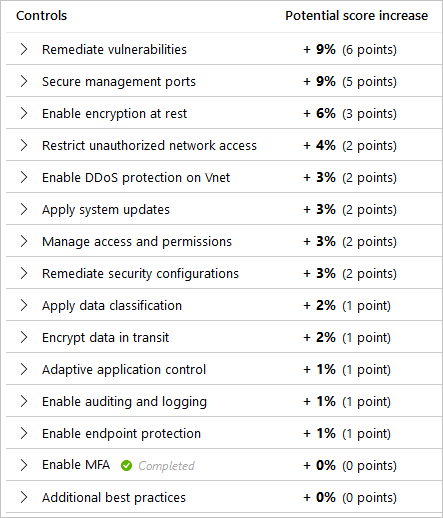Click the 9% (6 points) score value
This screenshot has width=443, height=518.
tap(350, 50)
